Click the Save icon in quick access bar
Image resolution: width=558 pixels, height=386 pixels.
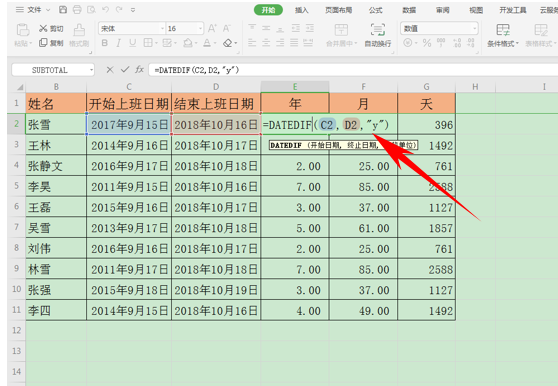point(63,10)
